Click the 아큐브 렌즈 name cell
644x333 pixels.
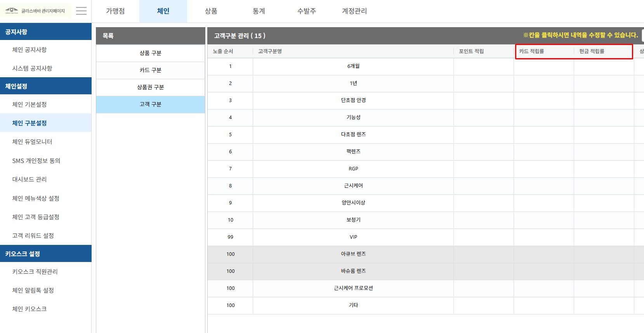tap(353, 254)
